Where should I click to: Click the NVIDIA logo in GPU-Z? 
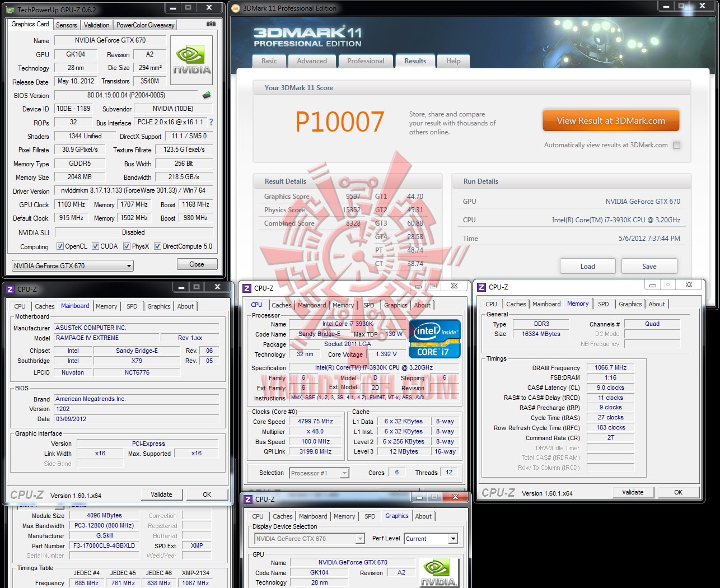click(191, 60)
